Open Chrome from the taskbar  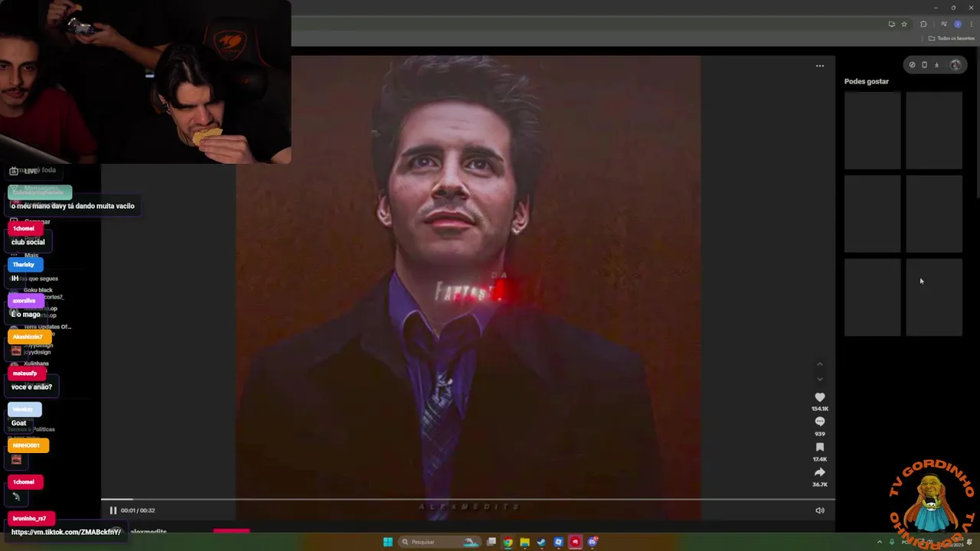[508, 542]
